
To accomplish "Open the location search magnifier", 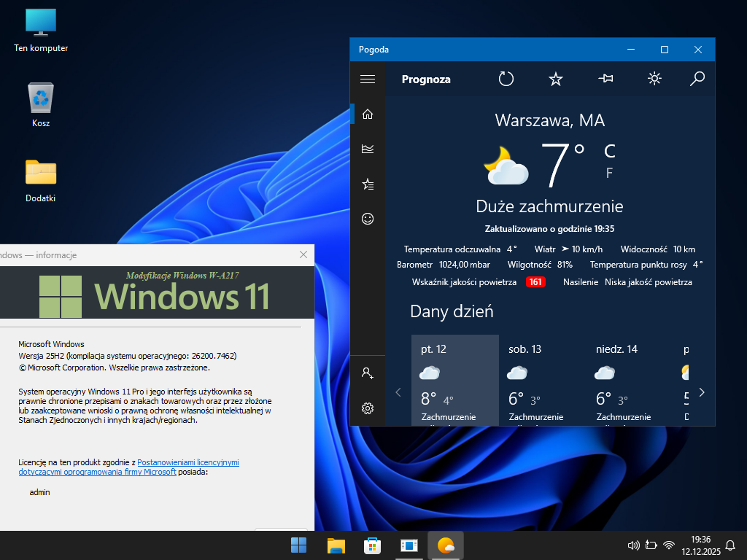I will [x=697, y=79].
